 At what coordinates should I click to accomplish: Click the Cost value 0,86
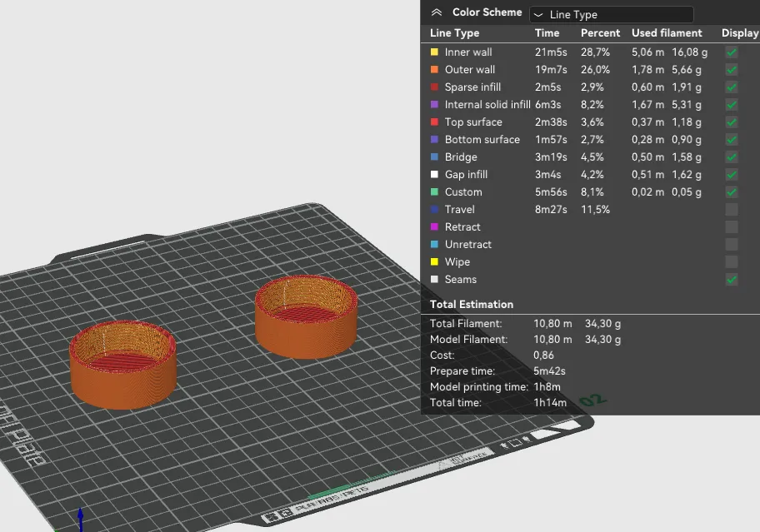(x=543, y=355)
